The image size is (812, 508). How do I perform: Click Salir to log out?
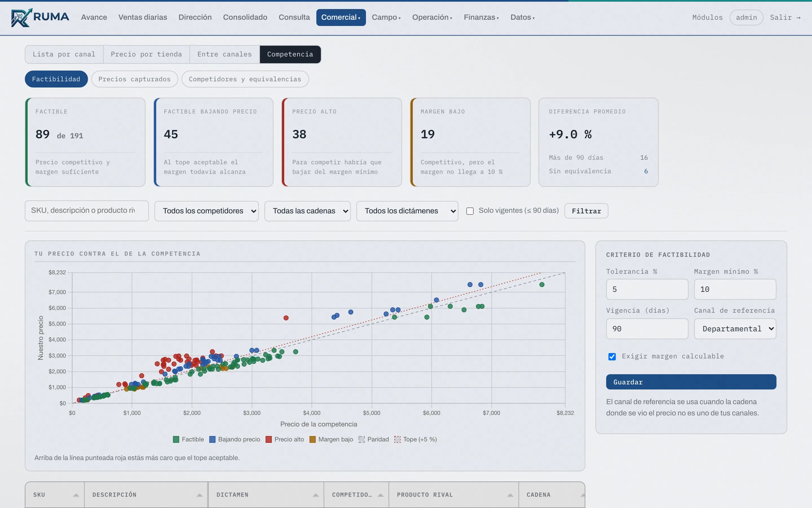pos(785,17)
